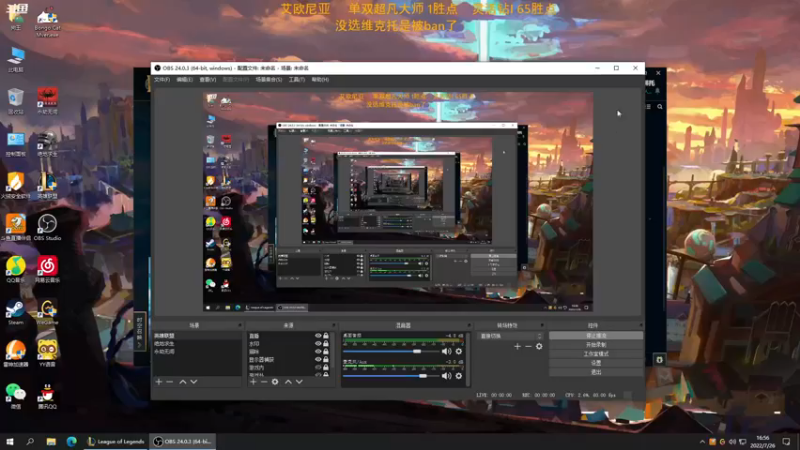Add a scene transition with the plus icon

(x=517, y=346)
